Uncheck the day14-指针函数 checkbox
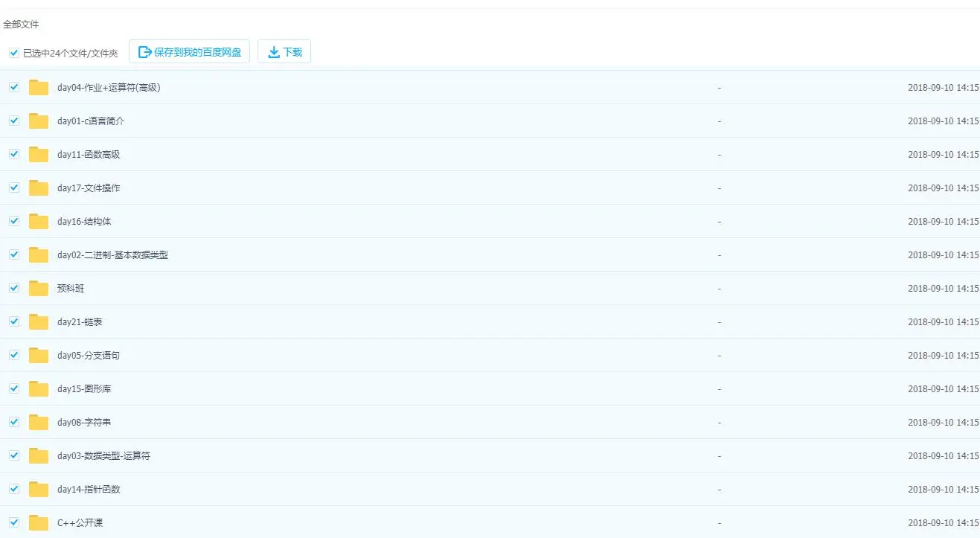The width and height of the screenshot is (980, 538). 14,489
